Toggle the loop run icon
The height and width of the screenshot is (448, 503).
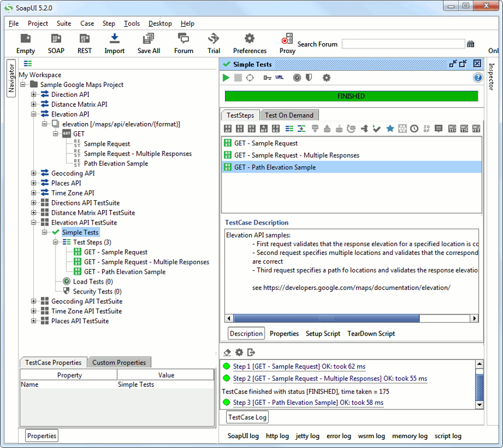(x=250, y=78)
